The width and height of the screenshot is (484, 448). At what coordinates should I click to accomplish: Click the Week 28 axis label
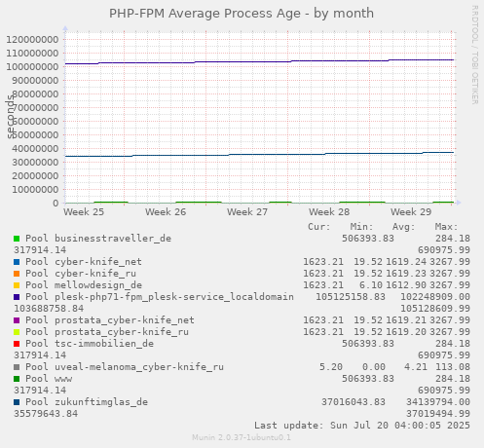coord(329,212)
